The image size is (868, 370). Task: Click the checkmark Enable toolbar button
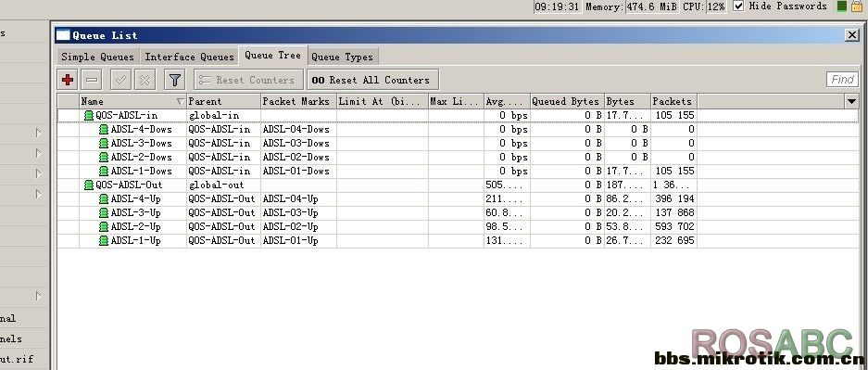point(120,80)
